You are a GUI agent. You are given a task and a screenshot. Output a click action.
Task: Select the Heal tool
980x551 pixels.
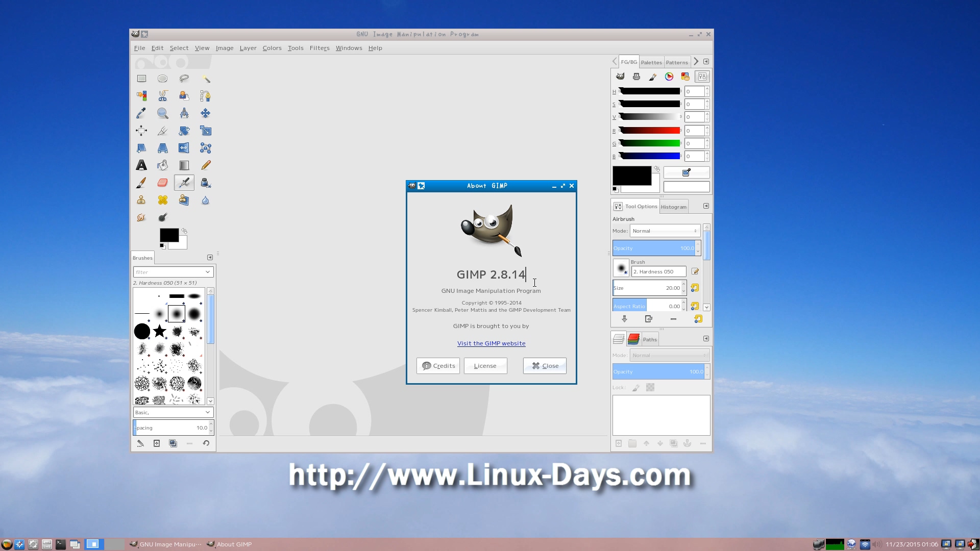[162, 200]
